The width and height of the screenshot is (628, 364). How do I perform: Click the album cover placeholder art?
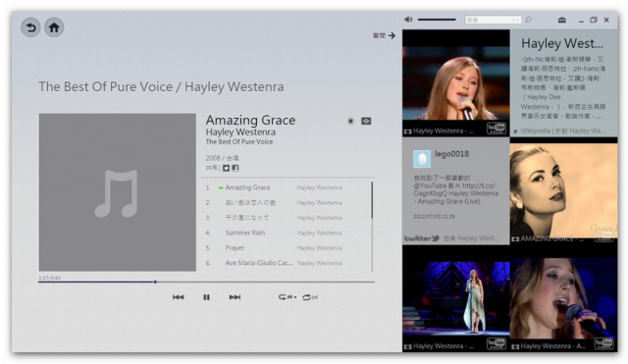click(x=118, y=192)
